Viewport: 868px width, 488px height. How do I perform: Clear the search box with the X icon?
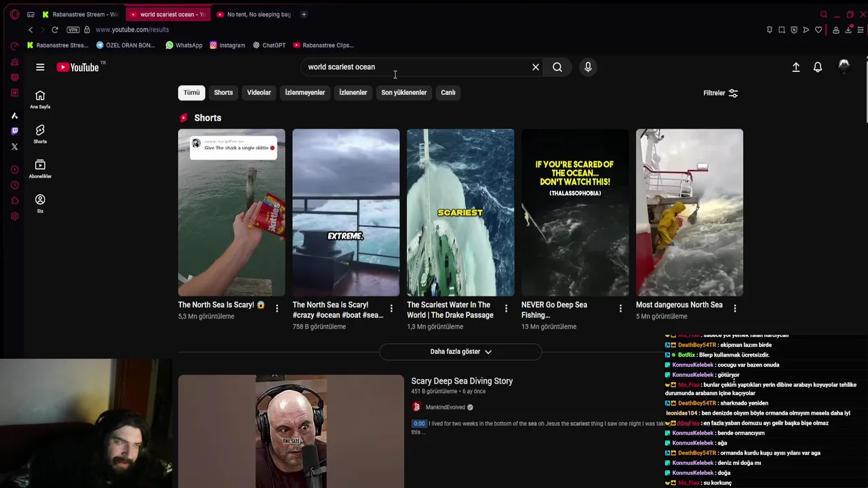pos(536,67)
